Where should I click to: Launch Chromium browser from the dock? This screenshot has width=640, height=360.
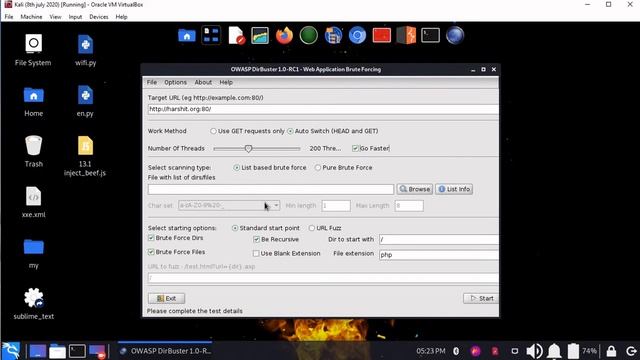(357, 36)
